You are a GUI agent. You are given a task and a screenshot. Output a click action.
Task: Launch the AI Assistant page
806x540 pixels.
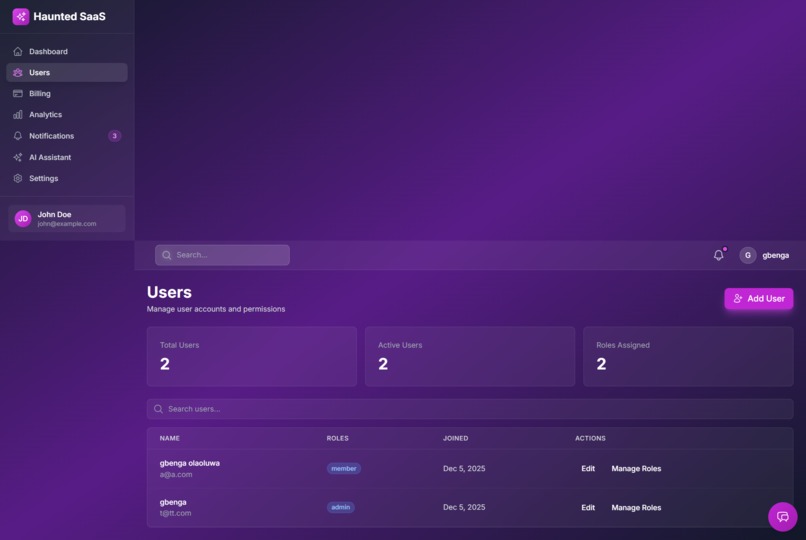pos(67,157)
